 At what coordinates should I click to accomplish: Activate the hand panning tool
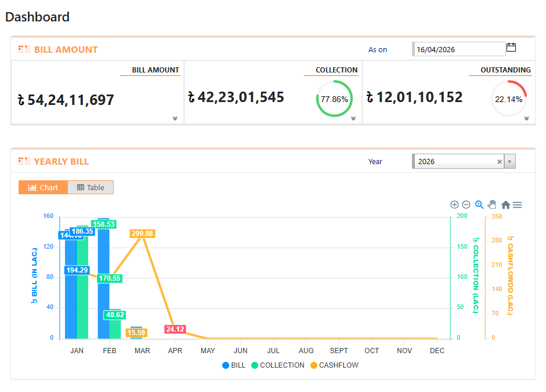point(492,205)
